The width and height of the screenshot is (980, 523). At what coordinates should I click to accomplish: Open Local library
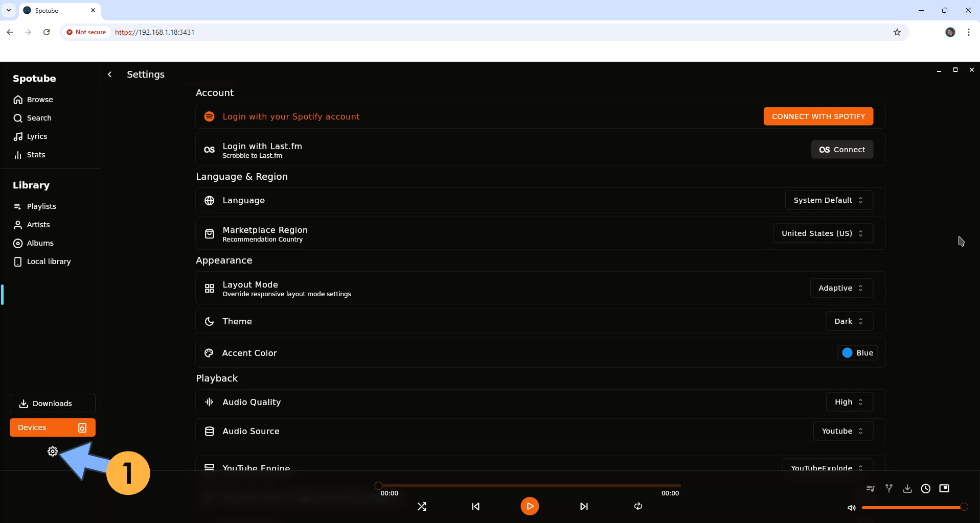(x=50, y=261)
